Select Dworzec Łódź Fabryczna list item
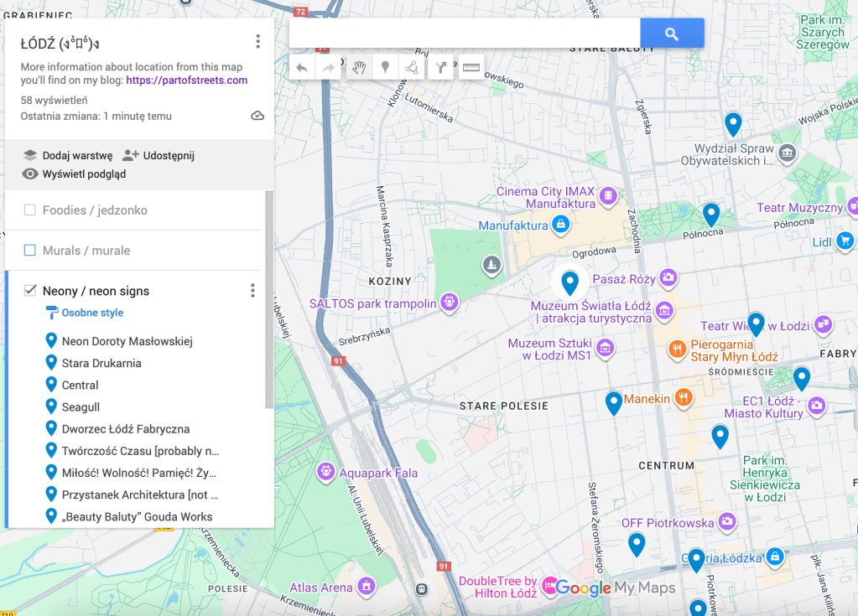The height and width of the screenshot is (616, 858). coord(125,429)
